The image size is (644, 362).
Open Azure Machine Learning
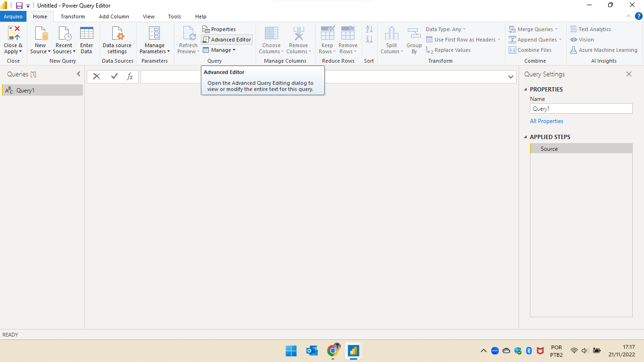[x=603, y=50]
